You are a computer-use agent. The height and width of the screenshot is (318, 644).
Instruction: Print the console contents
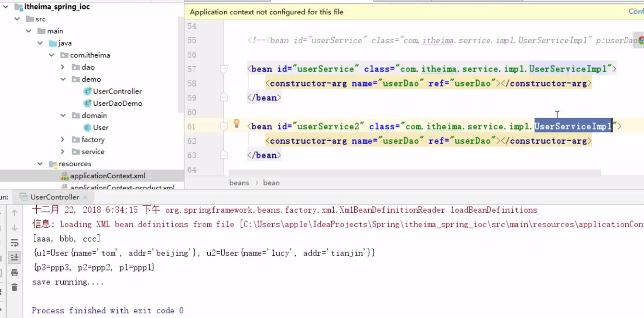pos(14,272)
